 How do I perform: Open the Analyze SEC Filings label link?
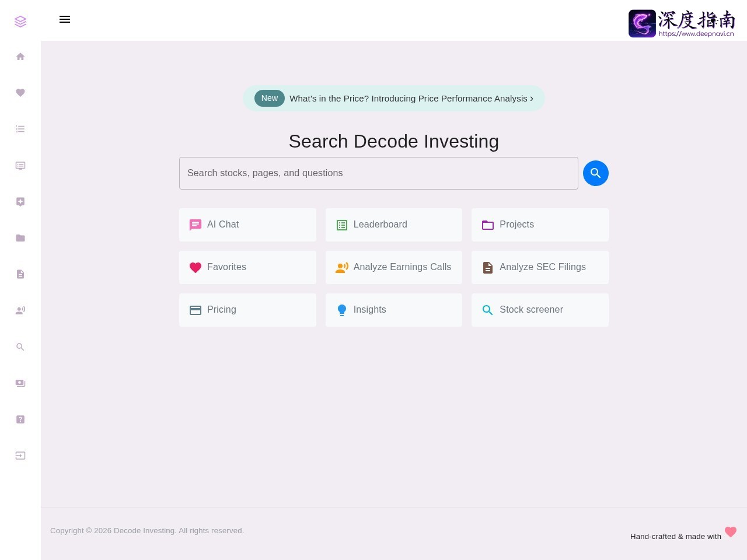tap(543, 267)
